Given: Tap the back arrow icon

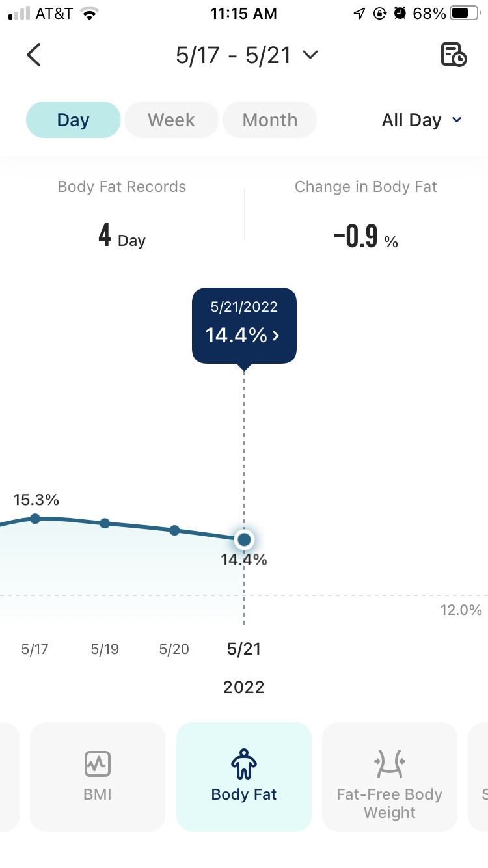Looking at the screenshot, I should [34, 55].
